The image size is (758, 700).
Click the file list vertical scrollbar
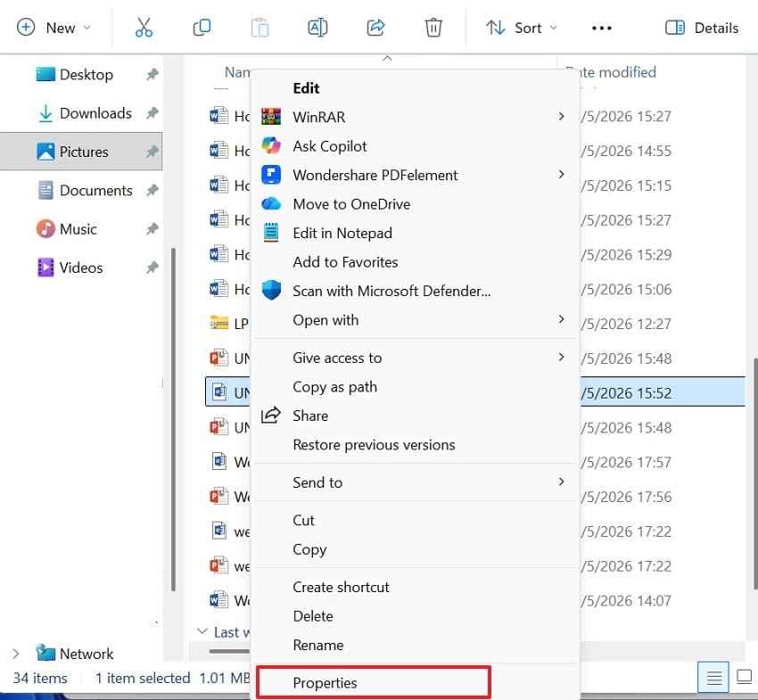point(754,474)
